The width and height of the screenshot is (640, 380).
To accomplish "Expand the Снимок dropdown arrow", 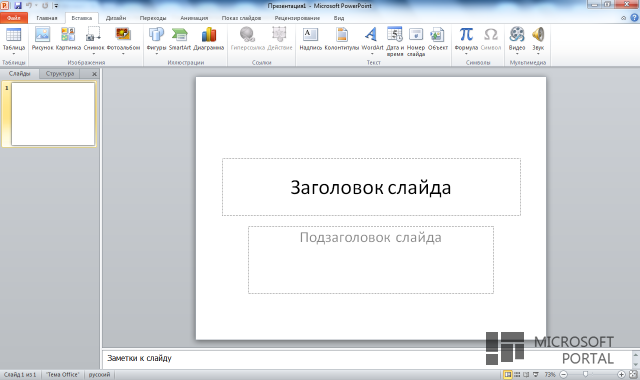I will click(93, 54).
